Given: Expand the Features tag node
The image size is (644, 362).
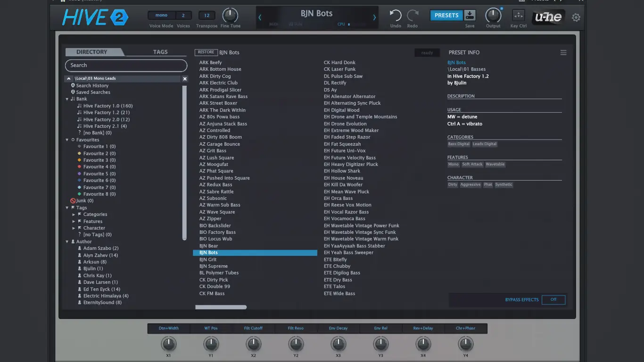Looking at the screenshot, I should click(x=74, y=222).
